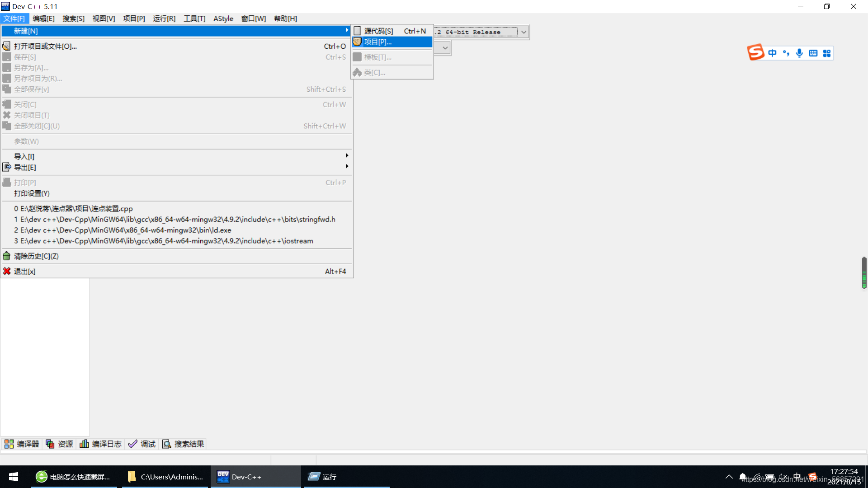
Task: Toggle Sogou Chinese/English input mode
Action: click(x=772, y=53)
